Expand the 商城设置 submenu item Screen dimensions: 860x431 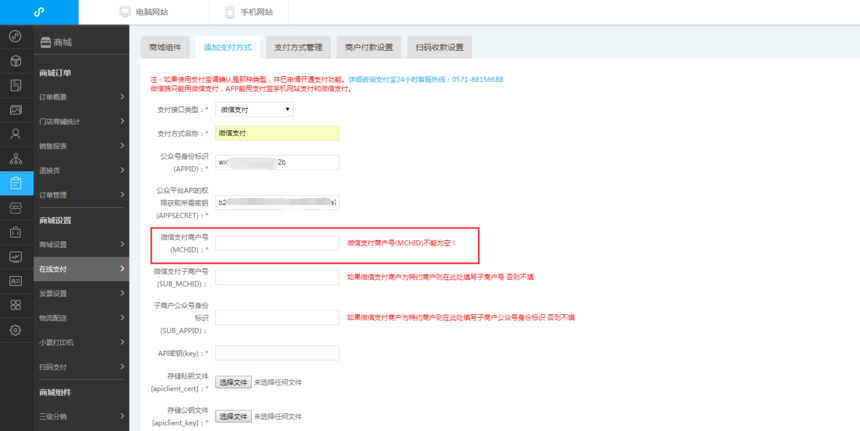[x=80, y=244]
